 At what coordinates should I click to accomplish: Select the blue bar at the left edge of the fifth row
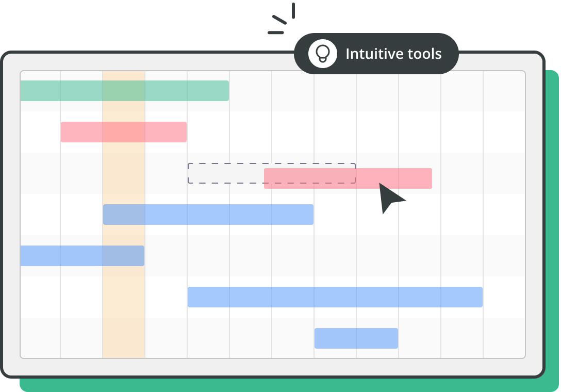[82, 256]
